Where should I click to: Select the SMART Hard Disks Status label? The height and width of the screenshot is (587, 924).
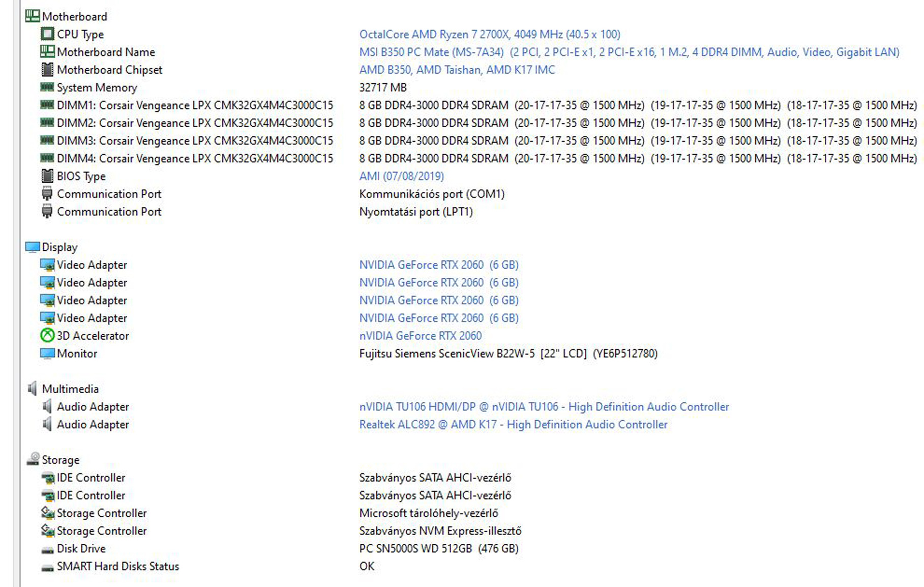point(118,566)
